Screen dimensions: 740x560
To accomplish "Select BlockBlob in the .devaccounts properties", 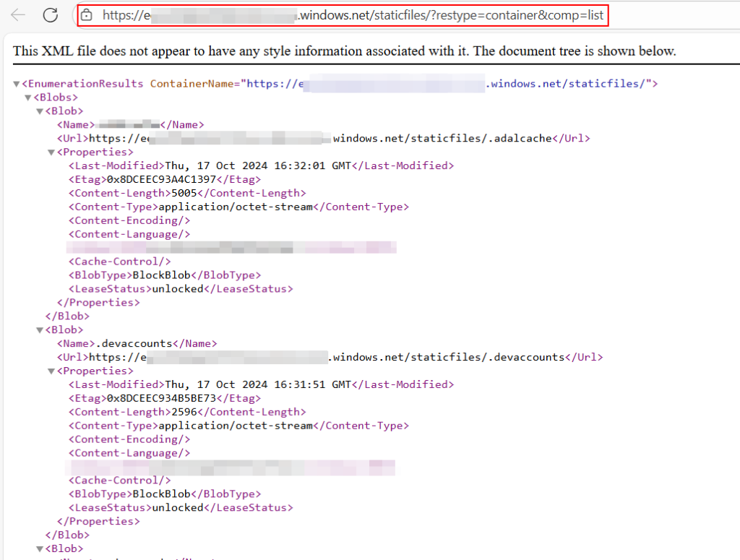I will point(161,494).
